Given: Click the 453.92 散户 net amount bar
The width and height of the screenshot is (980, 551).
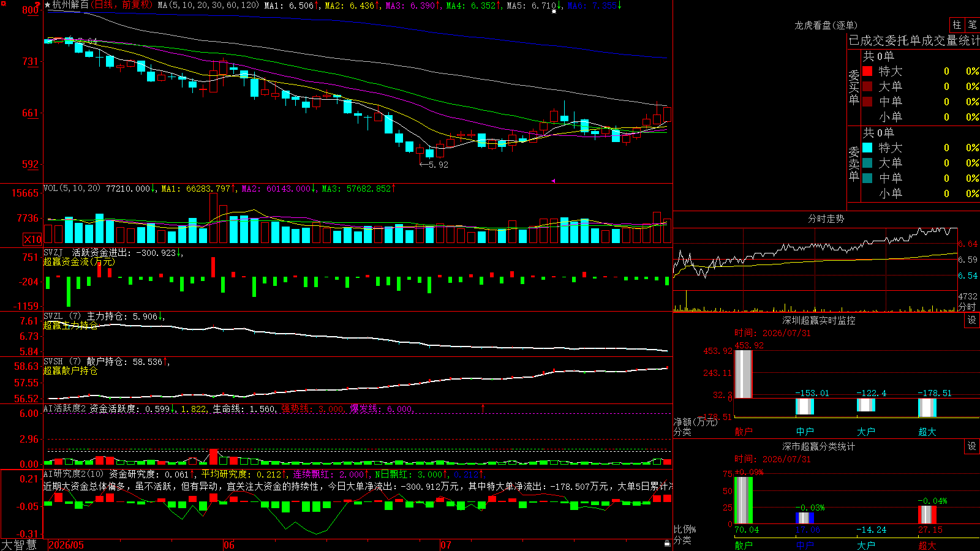Looking at the screenshot, I should [x=744, y=374].
